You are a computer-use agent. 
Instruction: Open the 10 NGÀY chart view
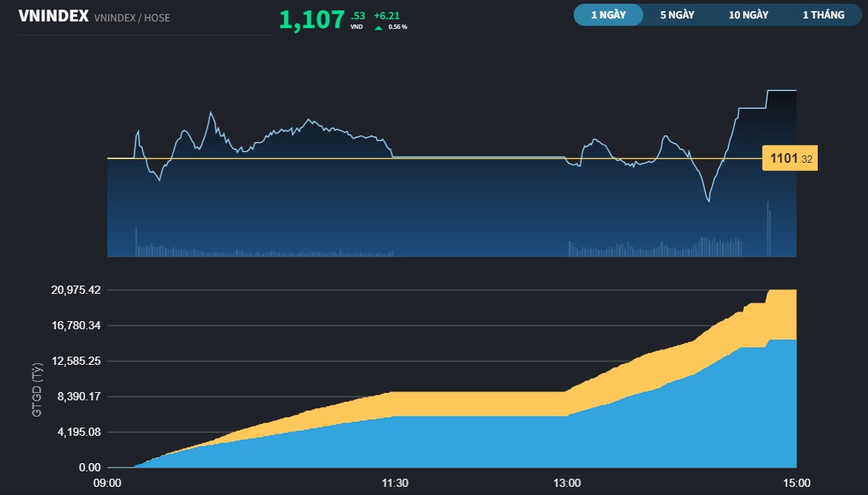click(x=747, y=14)
